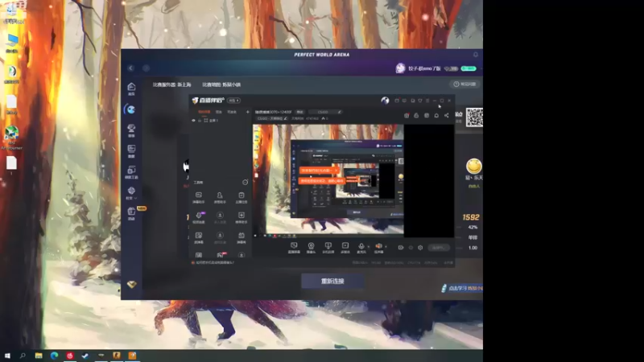Add the video playback source from bottom toolbar

point(345,248)
